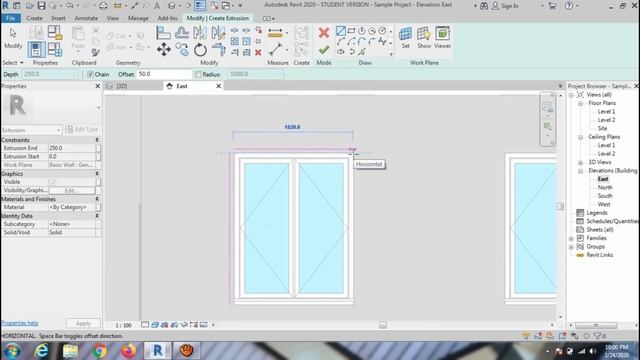Select the Spline draw tool
The height and width of the screenshot is (360, 640).
[x=382, y=41]
